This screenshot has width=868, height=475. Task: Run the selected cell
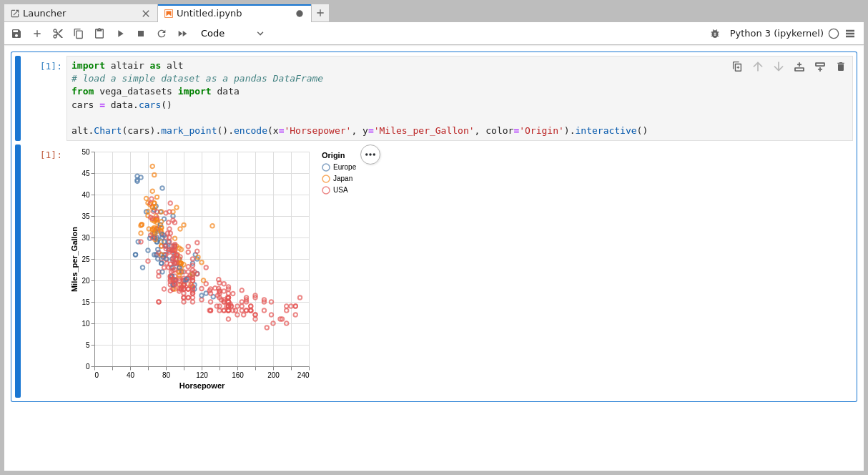pos(120,34)
